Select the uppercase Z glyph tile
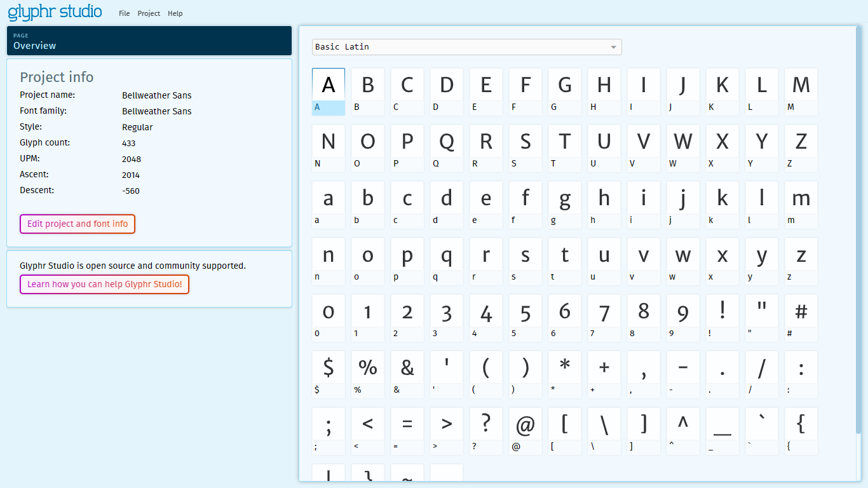The width and height of the screenshot is (868, 488). click(801, 148)
